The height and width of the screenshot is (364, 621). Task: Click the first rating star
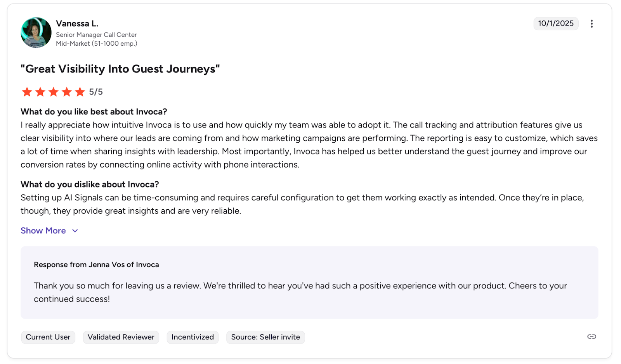tap(27, 92)
